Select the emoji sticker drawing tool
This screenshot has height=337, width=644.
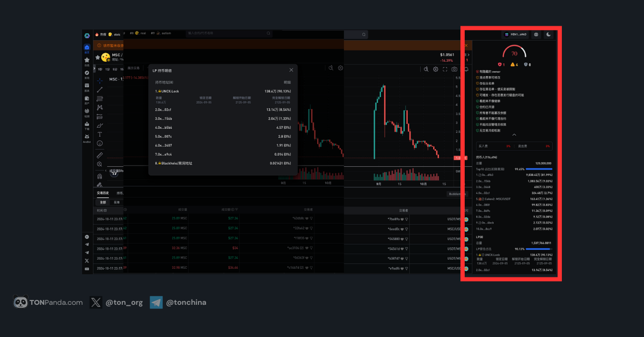tap(100, 143)
